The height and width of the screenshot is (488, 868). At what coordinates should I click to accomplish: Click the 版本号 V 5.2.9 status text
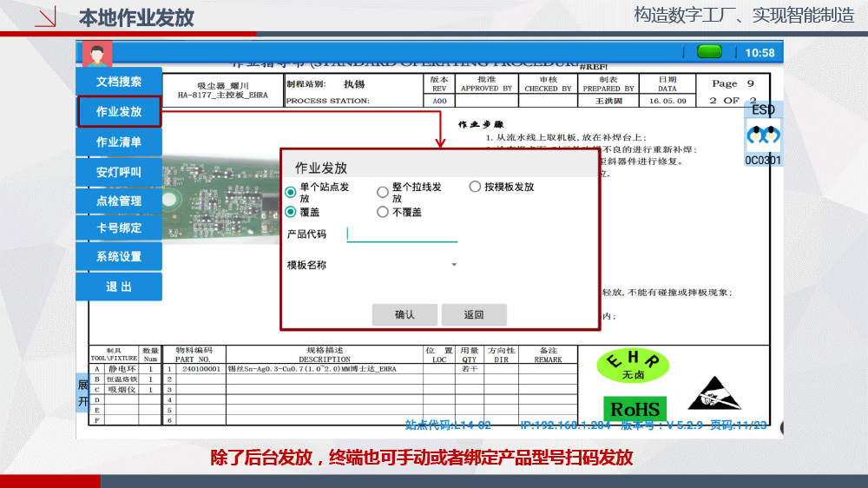(x=661, y=425)
